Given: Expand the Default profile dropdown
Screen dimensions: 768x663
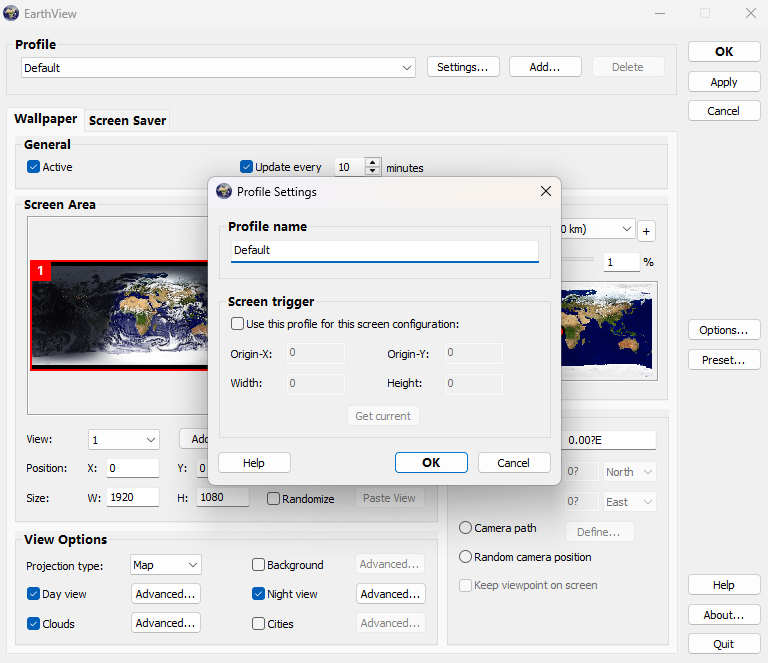Looking at the screenshot, I should pyautogui.click(x=218, y=68).
